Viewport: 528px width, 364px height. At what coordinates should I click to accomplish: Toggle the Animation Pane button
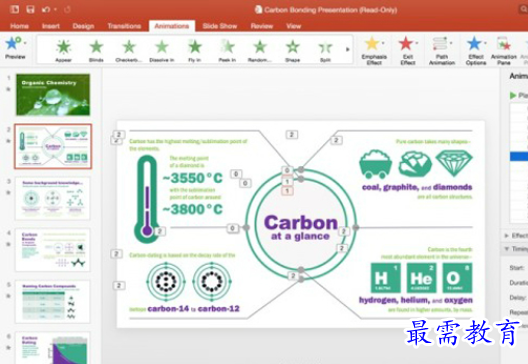coord(503,51)
